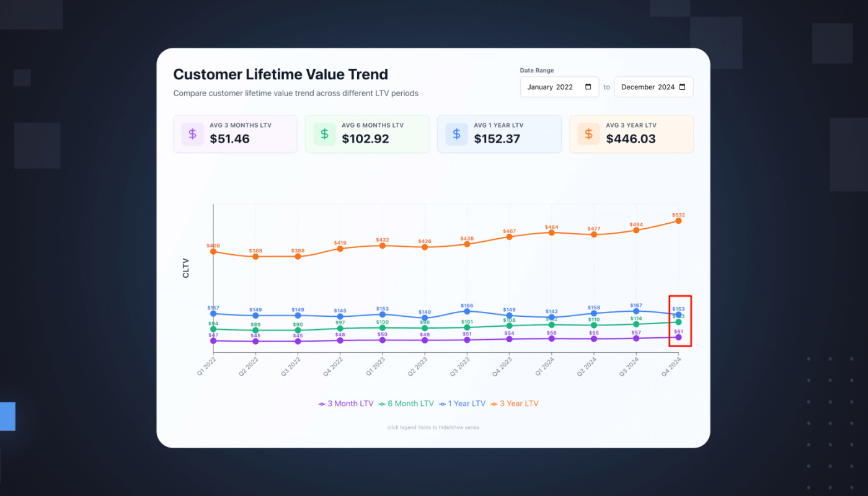Click the AVG 6 MONTHS LTV card
The width and height of the screenshot is (868, 496).
[367, 134]
